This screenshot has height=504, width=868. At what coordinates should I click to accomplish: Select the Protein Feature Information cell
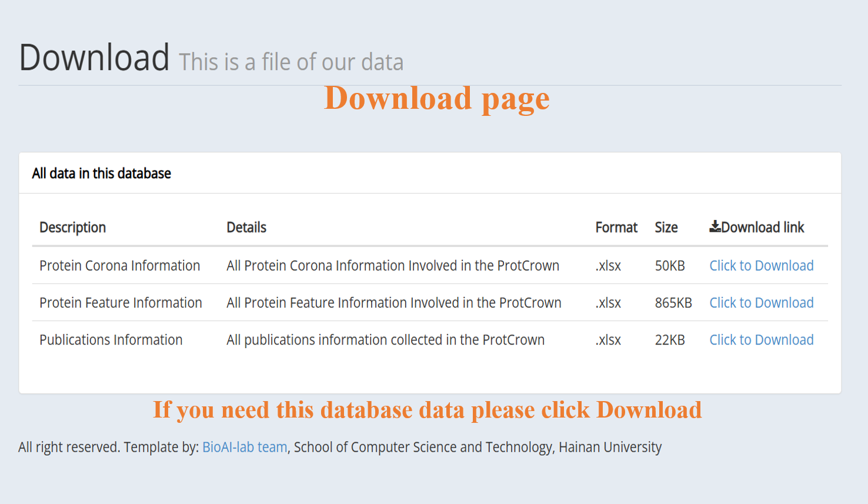click(x=121, y=303)
